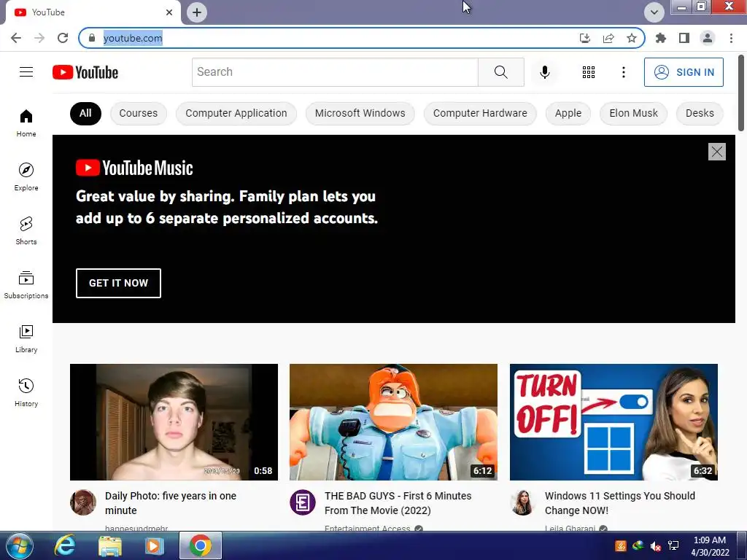
Task: Play the Turn Off Windows video thumbnail
Action: tap(614, 422)
